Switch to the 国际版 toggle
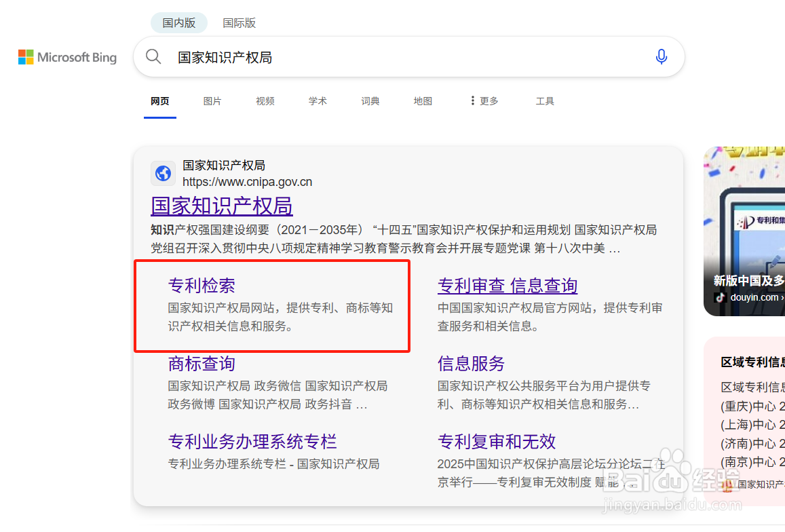 [x=239, y=23]
